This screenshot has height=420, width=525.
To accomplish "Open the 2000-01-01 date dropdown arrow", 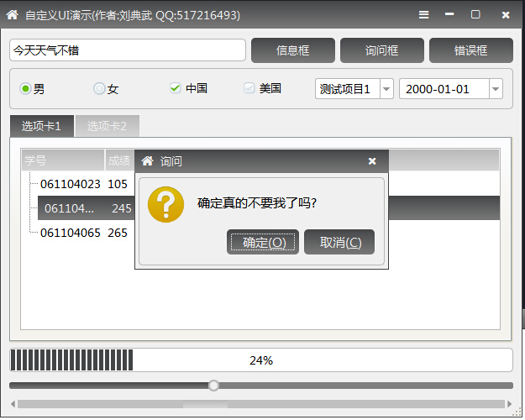I will click(496, 89).
